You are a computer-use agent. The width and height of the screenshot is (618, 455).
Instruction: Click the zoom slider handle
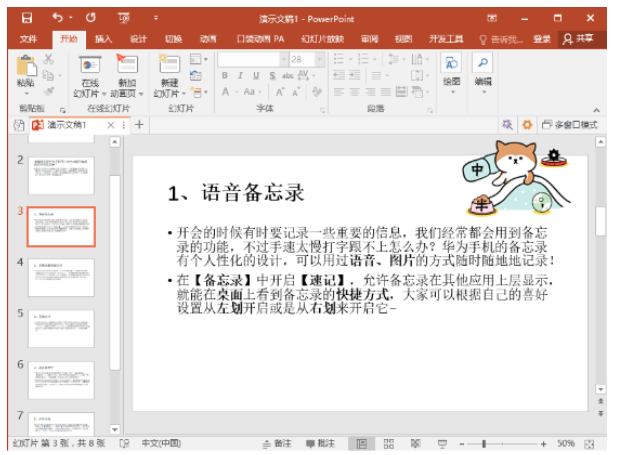click(x=484, y=444)
